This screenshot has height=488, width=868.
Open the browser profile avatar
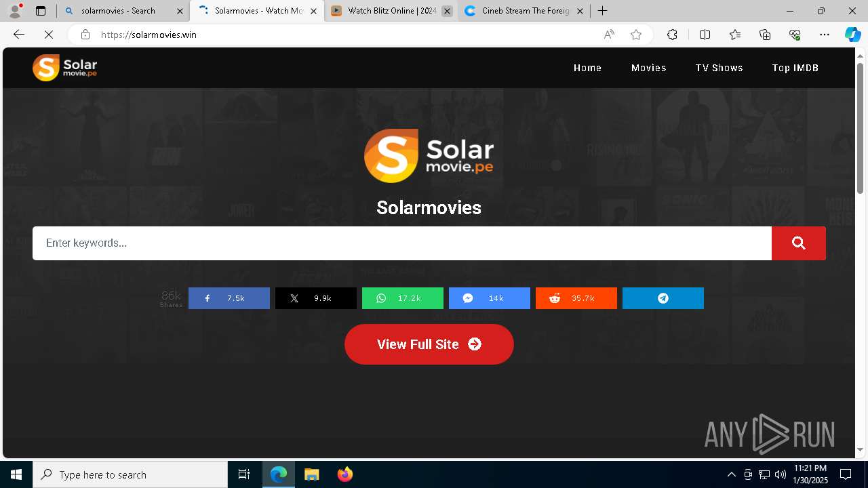pos(15,11)
